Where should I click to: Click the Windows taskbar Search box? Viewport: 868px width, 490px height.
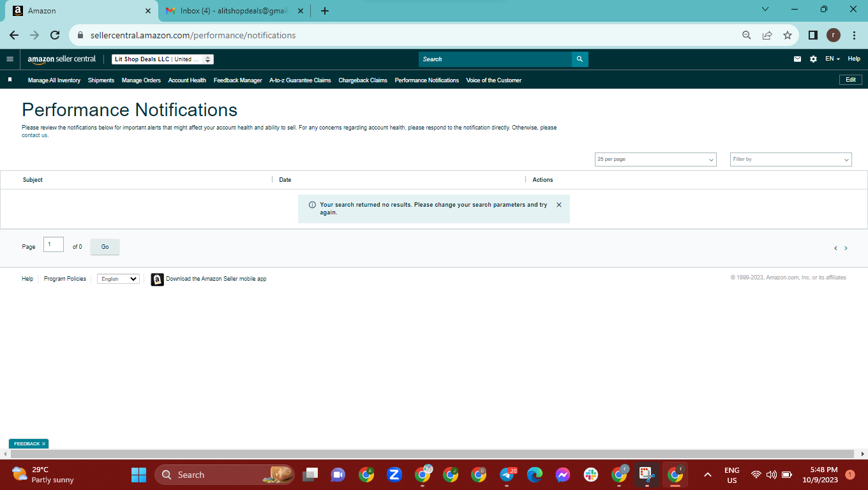225,475
